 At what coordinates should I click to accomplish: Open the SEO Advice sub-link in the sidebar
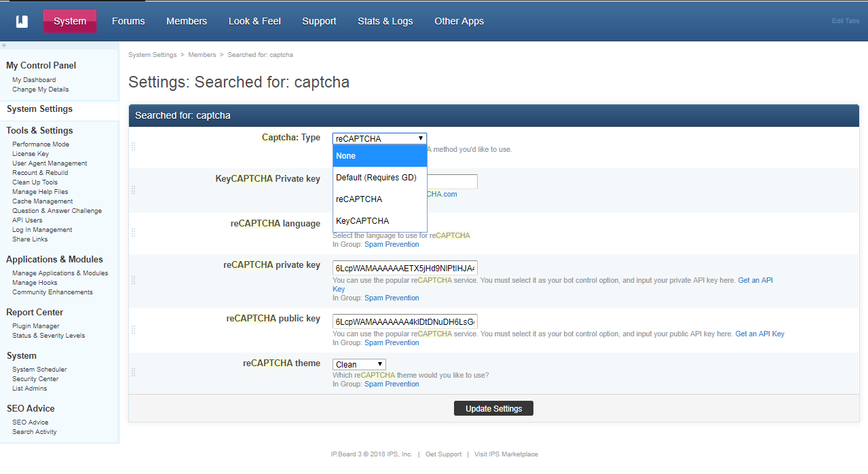[31, 422]
